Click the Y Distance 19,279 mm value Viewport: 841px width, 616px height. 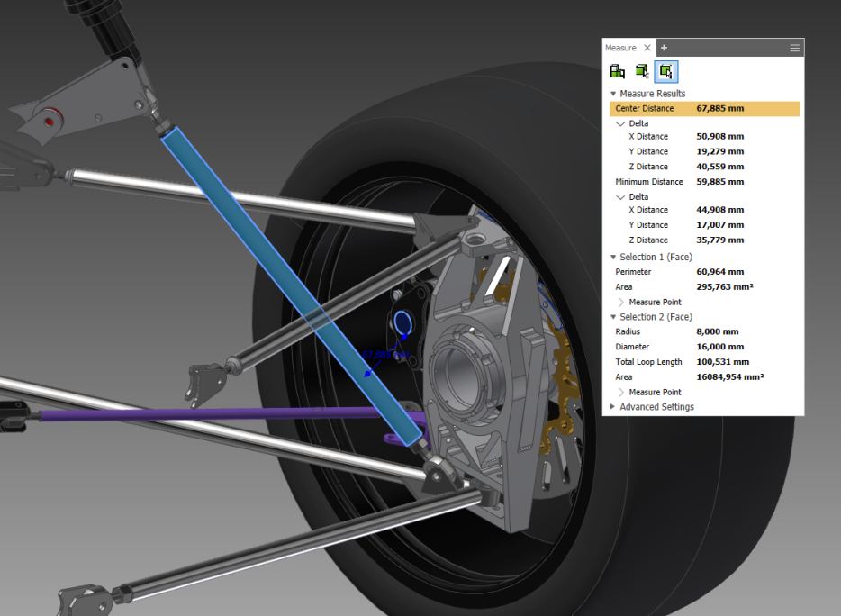(x=719, y=151)
